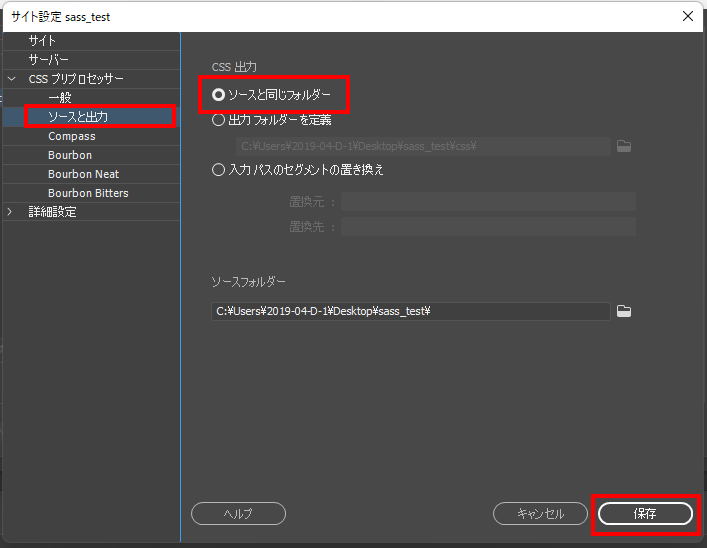Open the Bourbon settings page

(70, 155)
